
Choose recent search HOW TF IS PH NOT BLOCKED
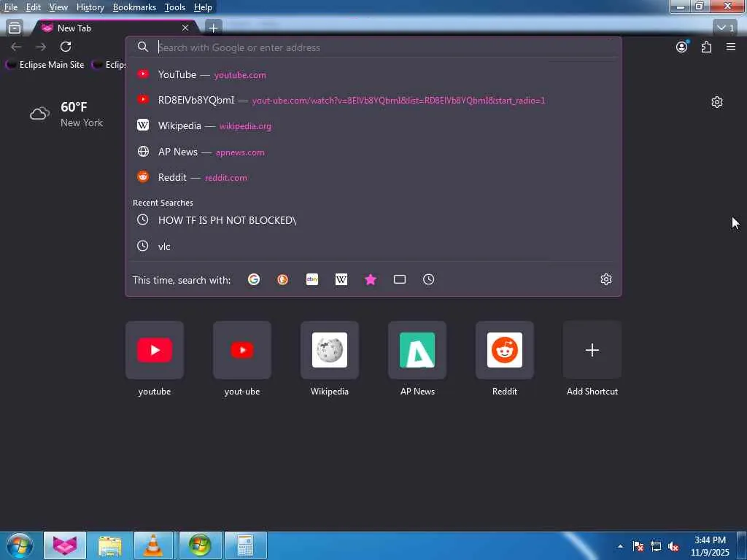click(x=373, y=220)
